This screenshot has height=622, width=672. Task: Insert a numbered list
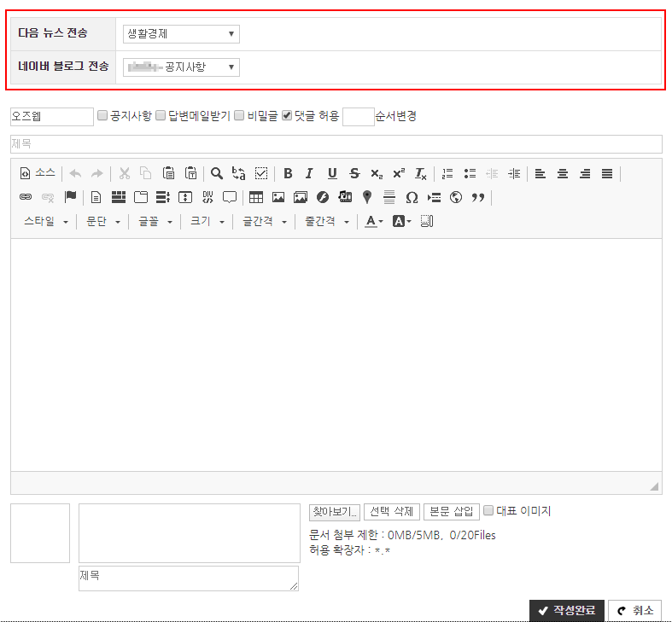point(447,173)
